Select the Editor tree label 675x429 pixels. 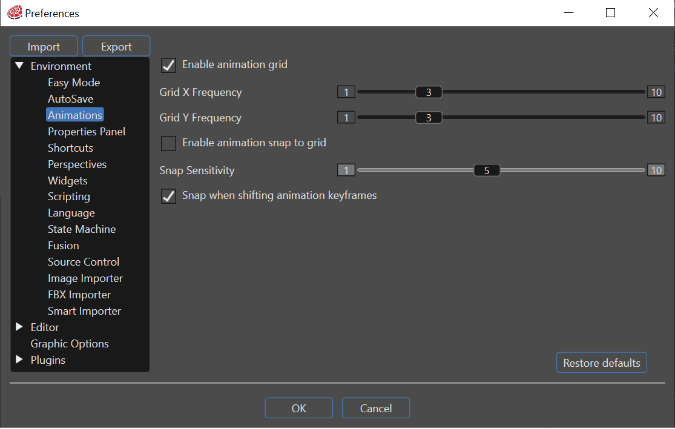(44, 327)
